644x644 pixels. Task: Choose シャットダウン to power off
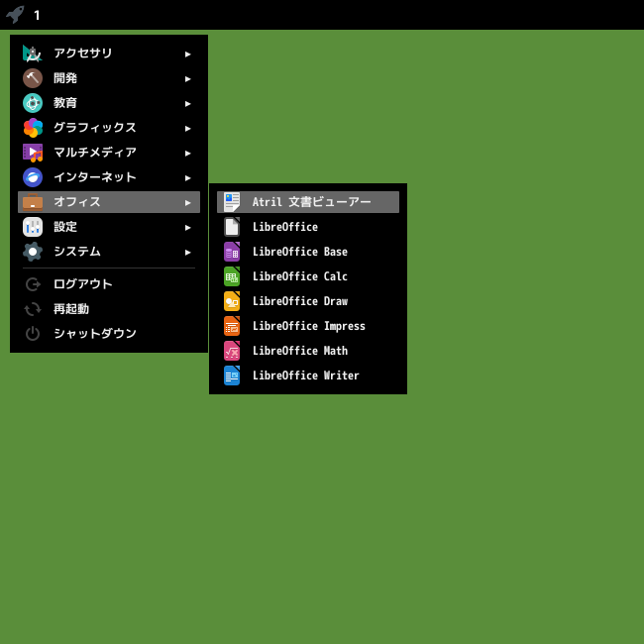pos(109,334)
